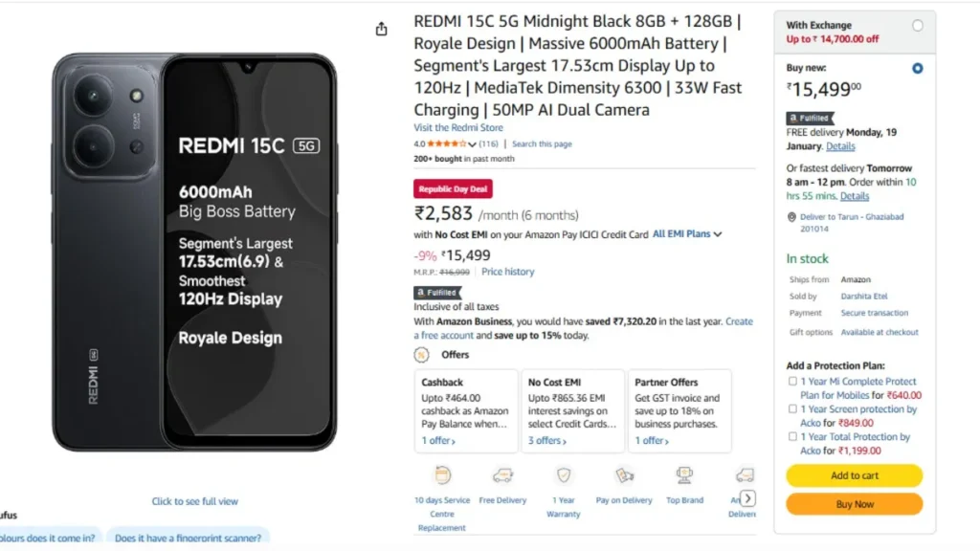Open the Price history link
980x551 pixels.
pyautogui.click(x=507, y=272)
